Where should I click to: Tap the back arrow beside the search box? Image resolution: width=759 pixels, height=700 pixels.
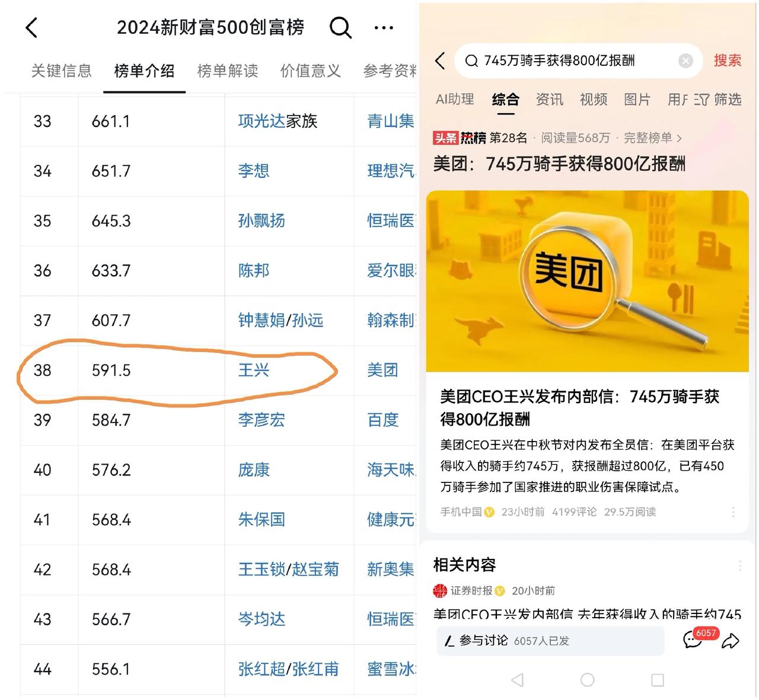click(439, 60)
